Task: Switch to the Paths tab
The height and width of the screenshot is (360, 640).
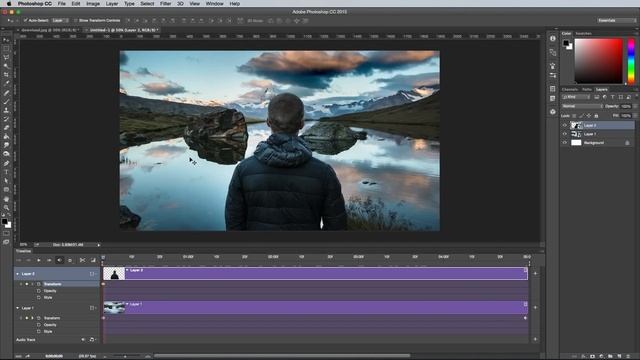Action: click(x=587, y=89)
